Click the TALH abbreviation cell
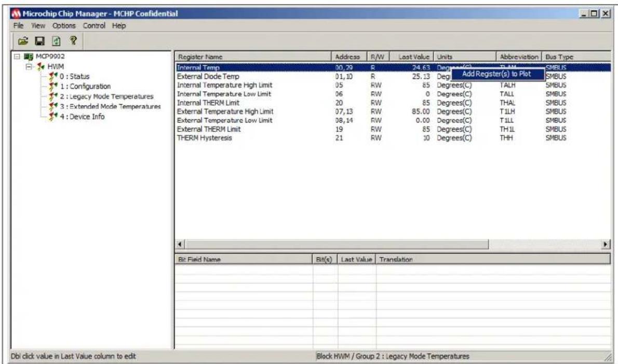Viewport: 618px width, 364px height. 507,85
